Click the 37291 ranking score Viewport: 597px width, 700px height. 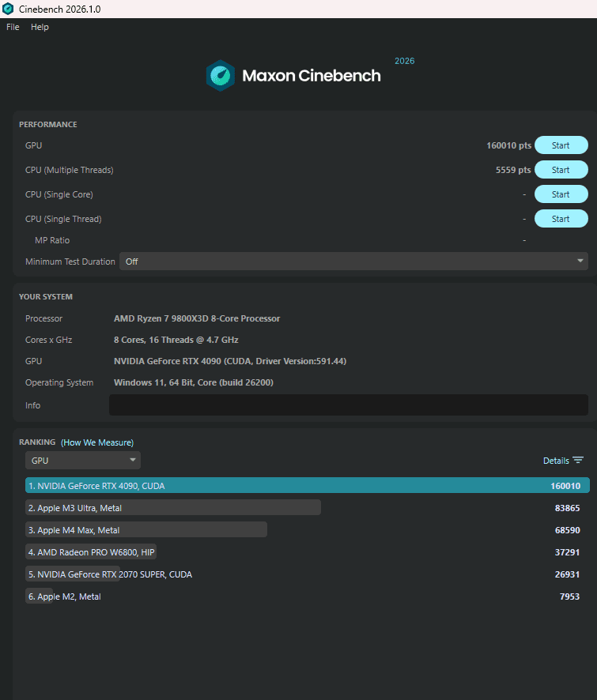click(567, 552)
